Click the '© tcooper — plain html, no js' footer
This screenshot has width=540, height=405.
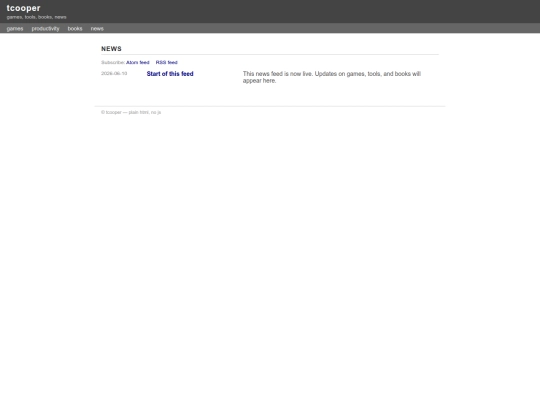[x=131, y=112]
